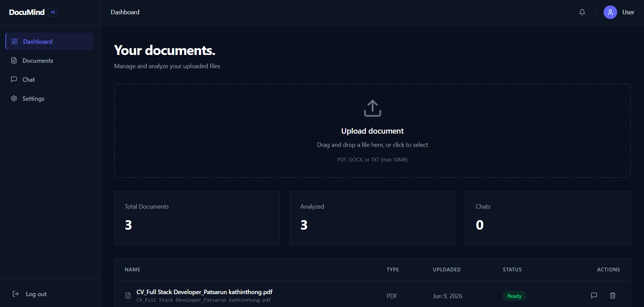Delete the CV PDF document
644x307 pixels.
613,295
